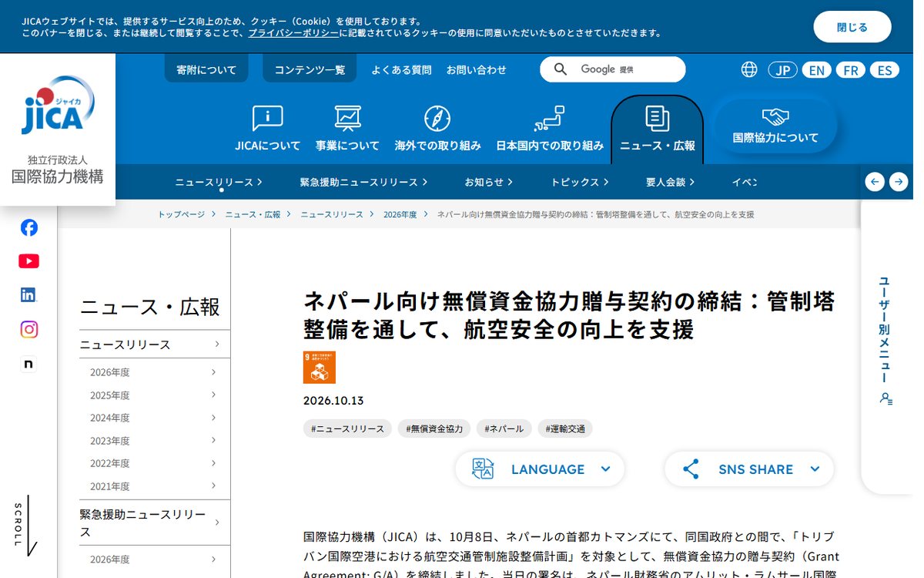Open よくある質問 link
Screen dimensions: 924x578
coord(401,69)
